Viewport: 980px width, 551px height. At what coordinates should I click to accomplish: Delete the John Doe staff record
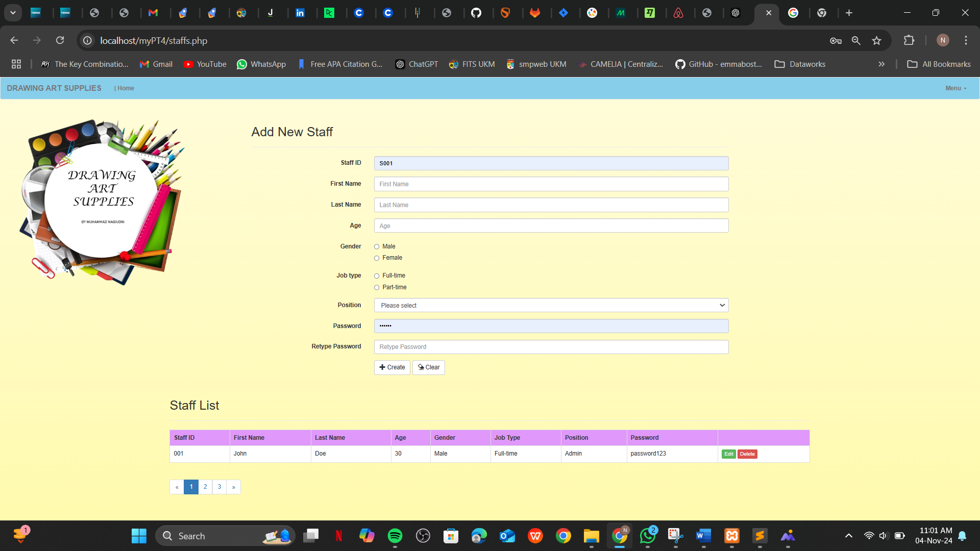[x=747, y=454]
